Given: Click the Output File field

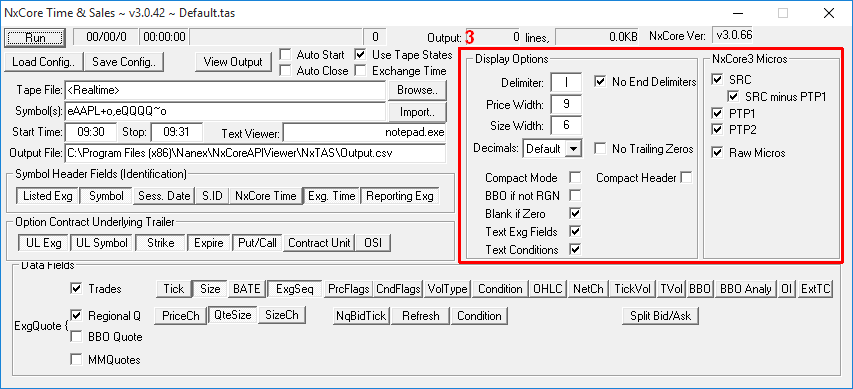Looking at the screenshot, I should tap(255, 153).
